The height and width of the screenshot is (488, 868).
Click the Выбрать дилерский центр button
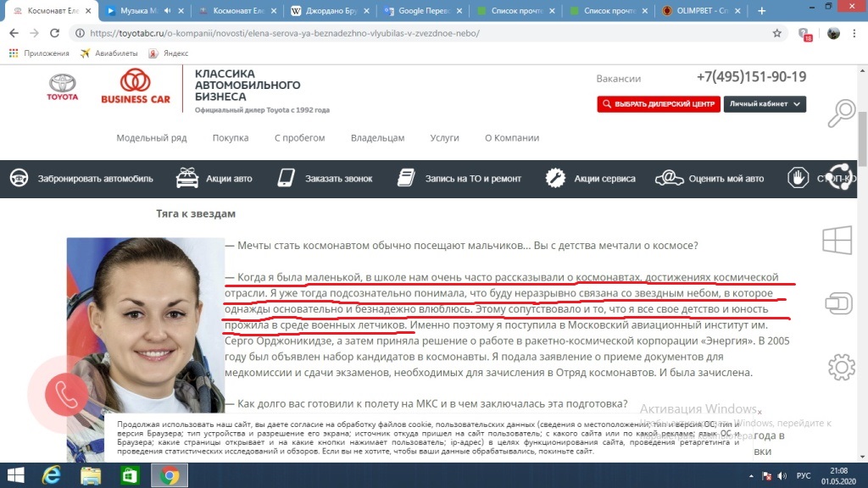658,104
